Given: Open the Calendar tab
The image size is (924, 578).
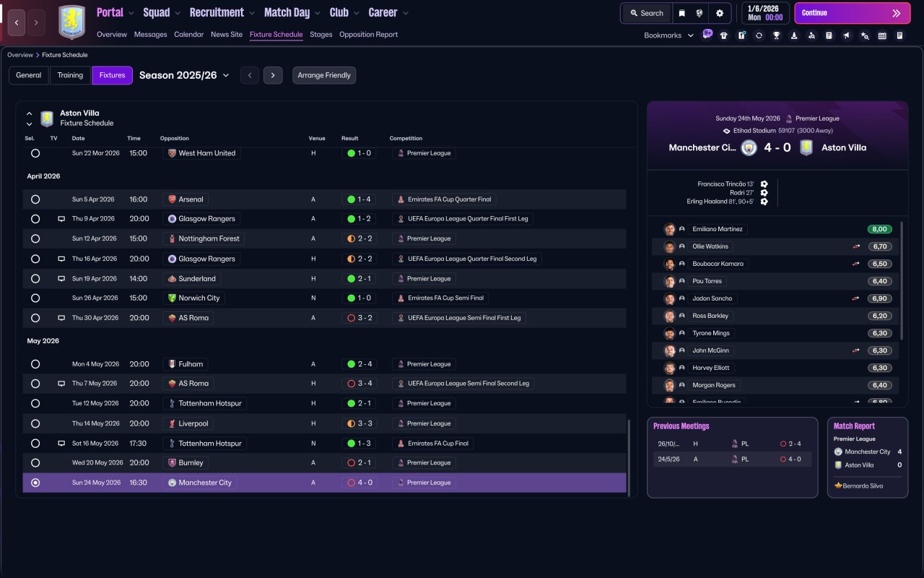Looking at the screenshot, I should click(x=189, y=35).
